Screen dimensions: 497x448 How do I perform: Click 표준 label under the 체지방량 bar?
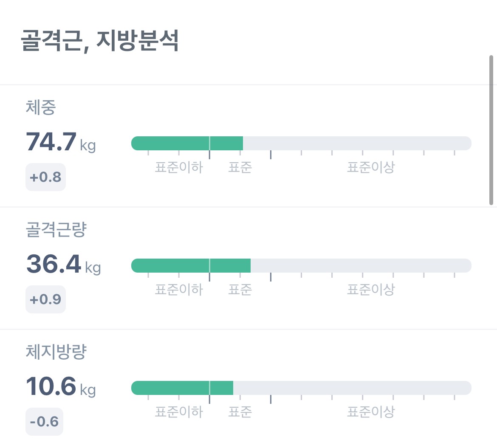pyautogui.click(x=240, y=412)
